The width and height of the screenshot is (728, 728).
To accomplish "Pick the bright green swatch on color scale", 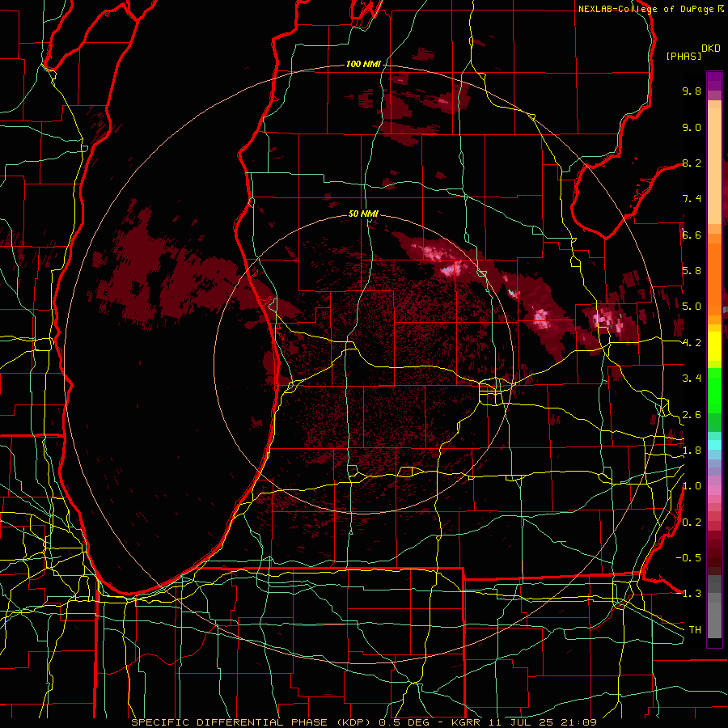I will tap(714, 390).
